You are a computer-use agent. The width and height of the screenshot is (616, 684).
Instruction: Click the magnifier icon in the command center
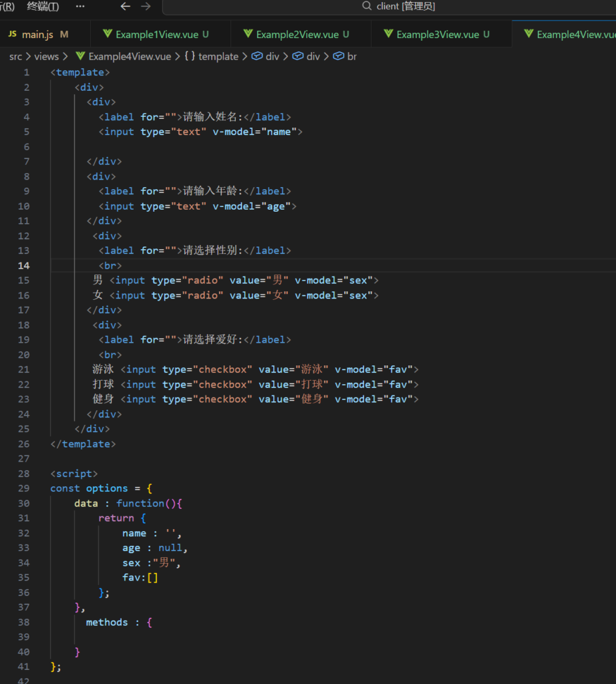(367, 6)
